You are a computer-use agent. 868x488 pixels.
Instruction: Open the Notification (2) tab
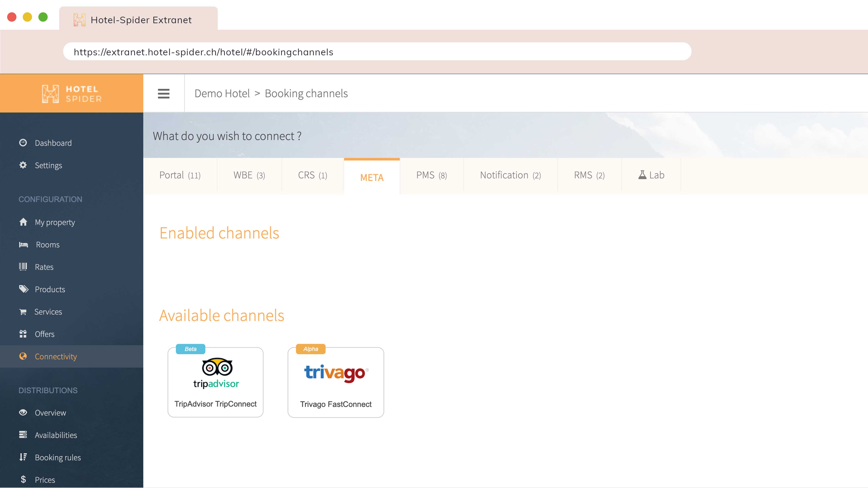click(510, 175)
